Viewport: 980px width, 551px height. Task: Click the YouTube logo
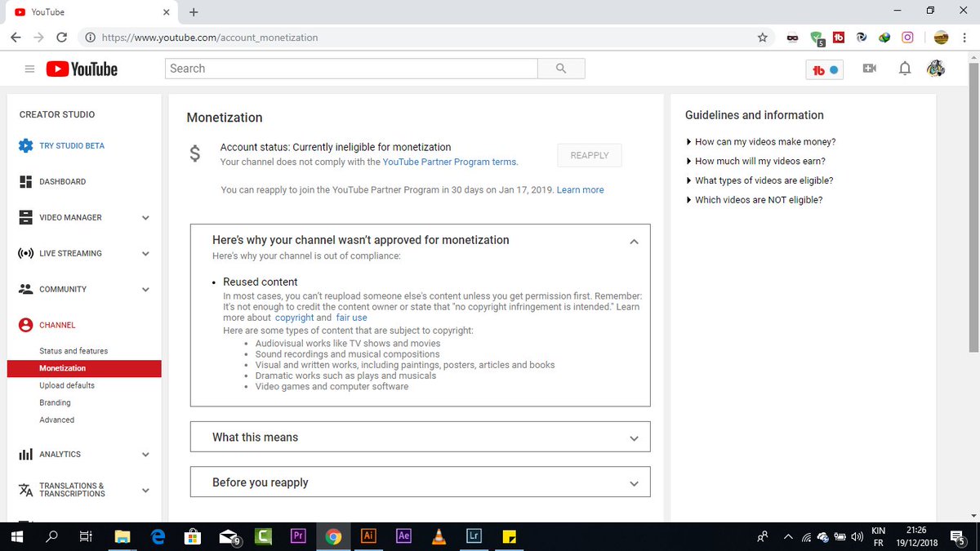click(x=82, y=69)
